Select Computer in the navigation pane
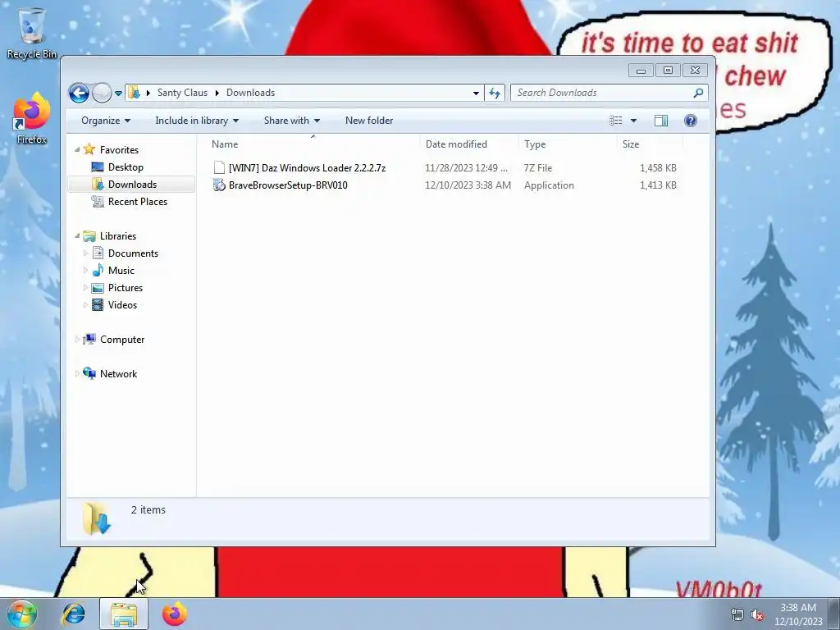The height and width of the screenshot is (630, 840). click(122, 340)
